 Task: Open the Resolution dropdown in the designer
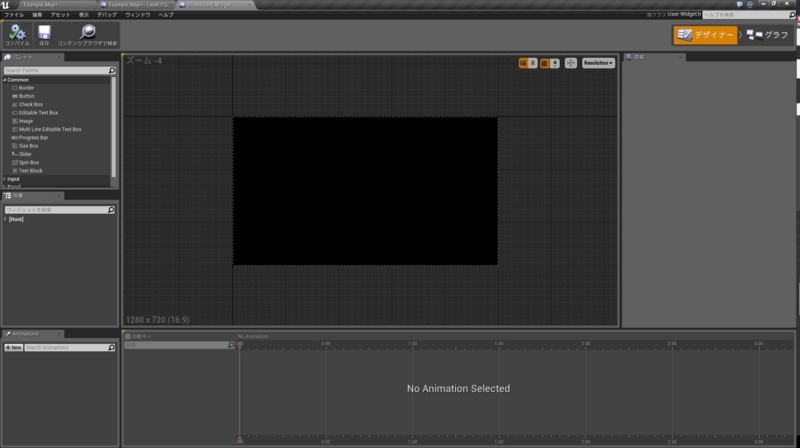pos(598,63)
